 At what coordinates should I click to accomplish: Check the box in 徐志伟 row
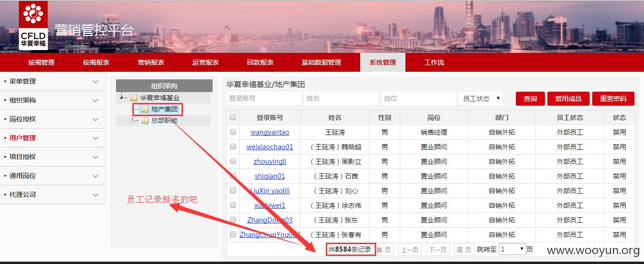coord(233,205)
